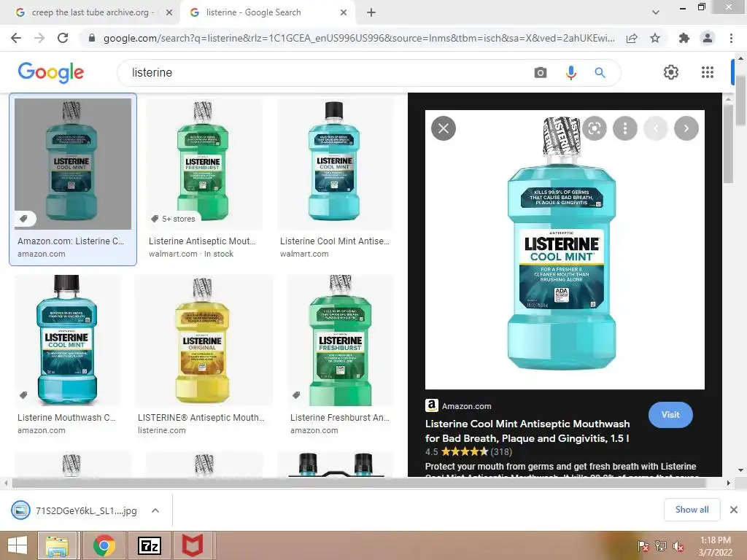747x560 pixels.
Task: Close the 'listerine - Google Search' tab
Action: pyautogui.click(x=344, y=12)
